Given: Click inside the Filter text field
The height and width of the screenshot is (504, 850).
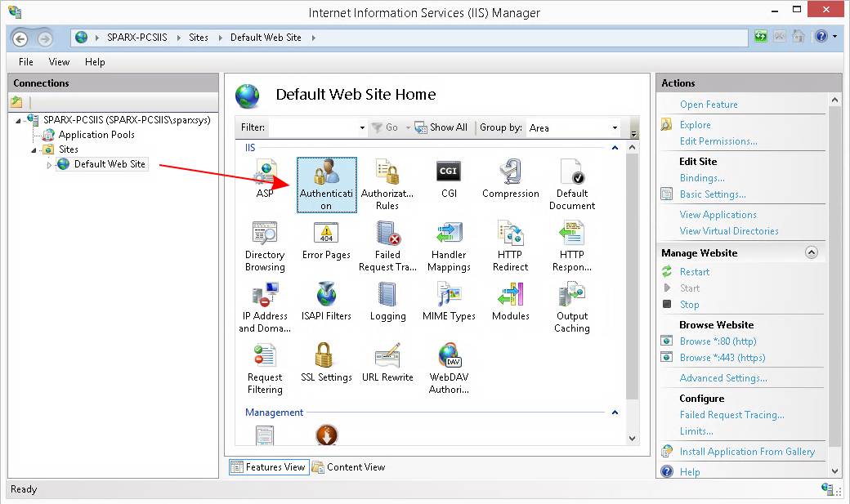Looking at the screenshot, I should click(313, 127).
